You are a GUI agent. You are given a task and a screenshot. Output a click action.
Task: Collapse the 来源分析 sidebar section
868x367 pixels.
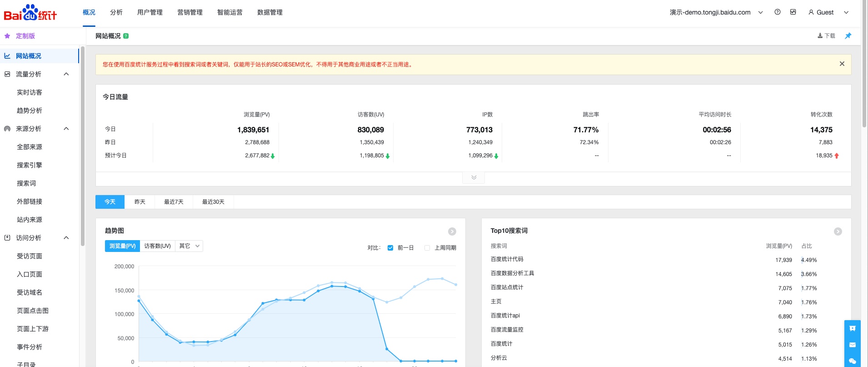66,129
